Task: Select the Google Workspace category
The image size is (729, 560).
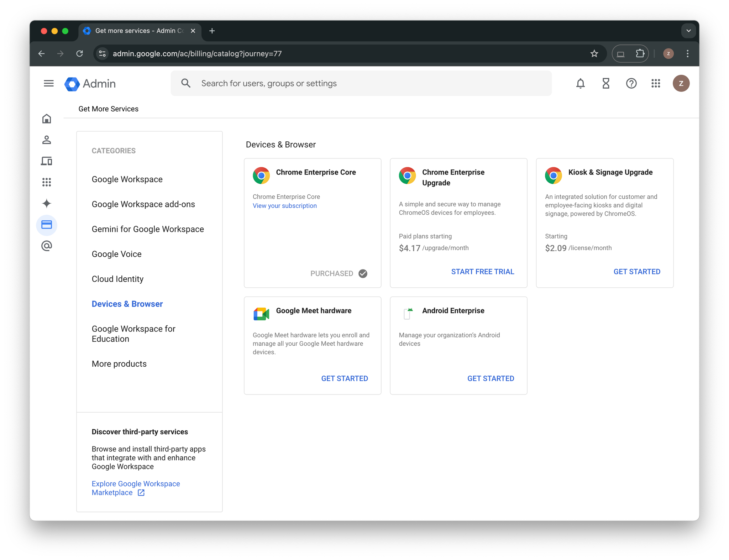Action: tap(127, 179)
